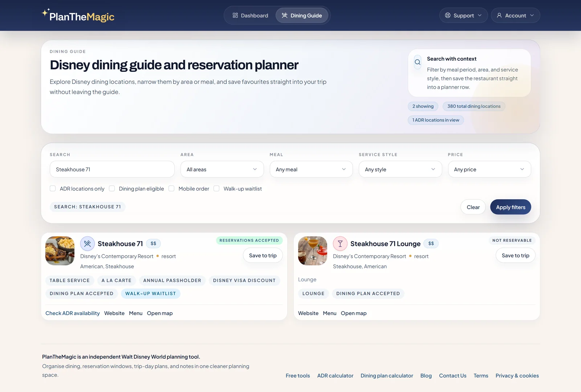Click the Dashboard grid icon
581x392 pixels.
point(235,15)
